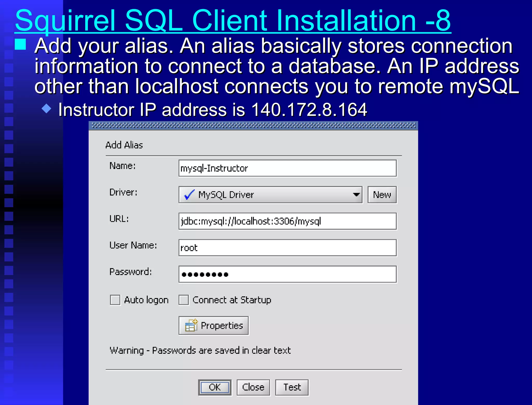Click the URL field with jdbc:mysql address
The height and width of the screenshot is (405, 532).
[x=288, y=221]
